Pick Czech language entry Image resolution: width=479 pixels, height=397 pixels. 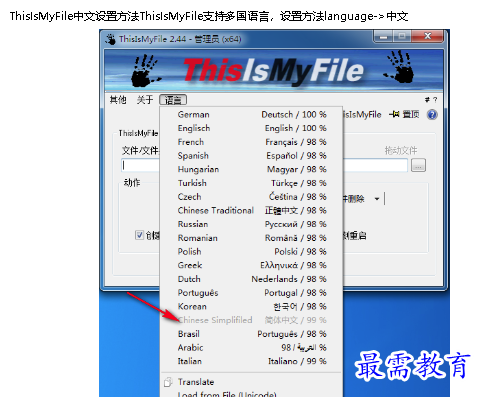252,197
